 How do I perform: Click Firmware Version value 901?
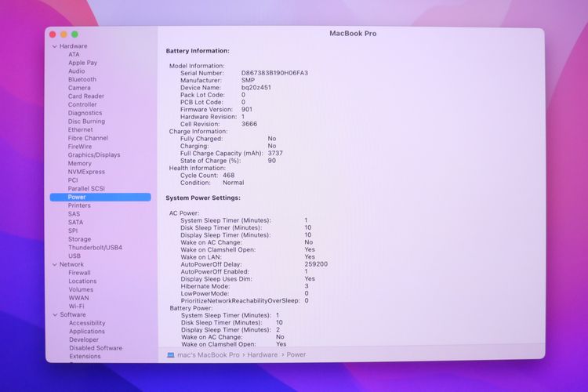[x=247, y=110]
